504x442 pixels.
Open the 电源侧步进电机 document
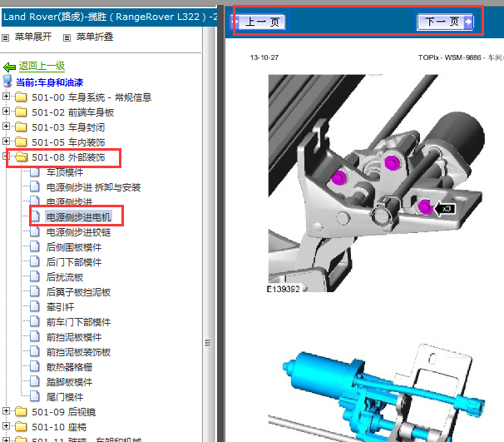(x=79, y=217)
